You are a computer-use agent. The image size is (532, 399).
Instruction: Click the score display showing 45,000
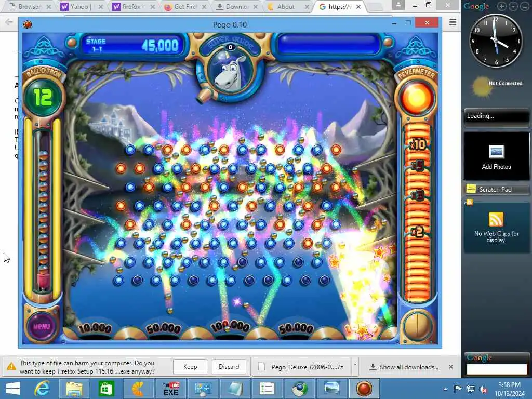(160, 45)
